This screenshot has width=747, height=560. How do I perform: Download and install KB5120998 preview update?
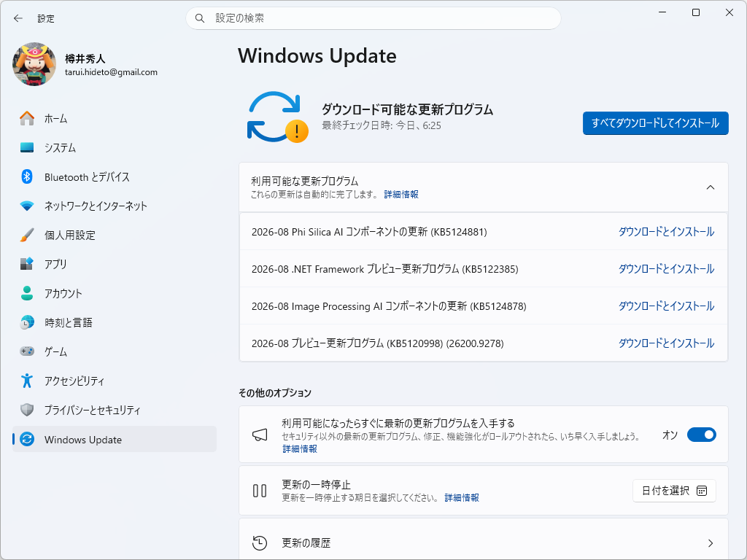click(666, 343)
